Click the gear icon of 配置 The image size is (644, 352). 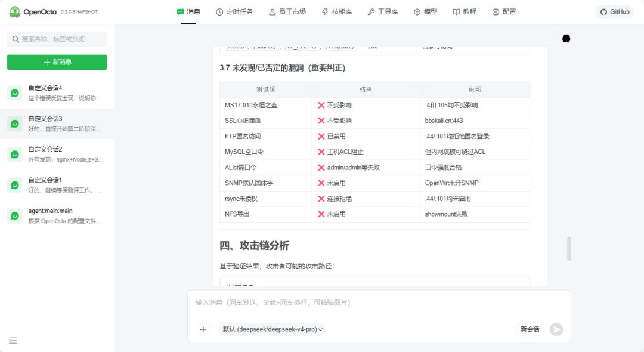coord(496,12)
